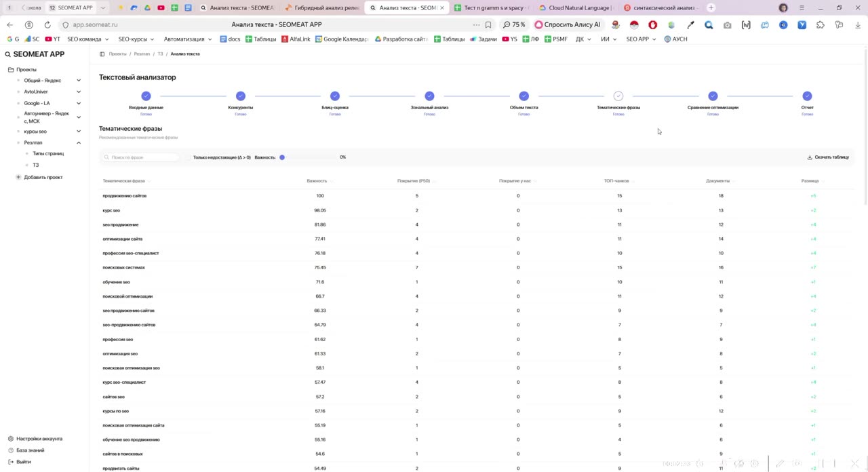Click the browser back arrow

[9, 24]
